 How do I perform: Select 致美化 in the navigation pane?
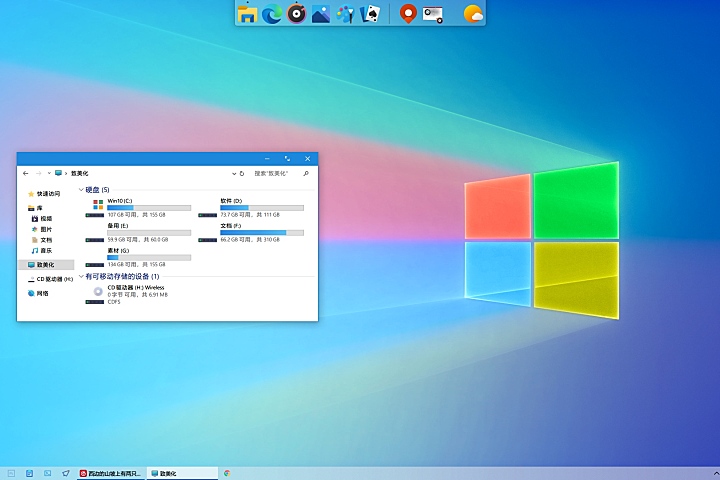46,265
